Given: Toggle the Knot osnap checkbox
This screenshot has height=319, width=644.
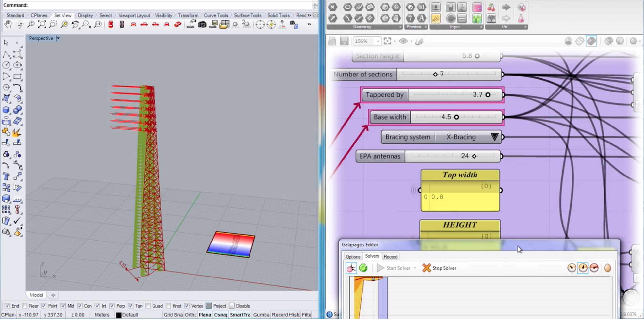Looking at the screenshot, I should (x=169, y=306).
